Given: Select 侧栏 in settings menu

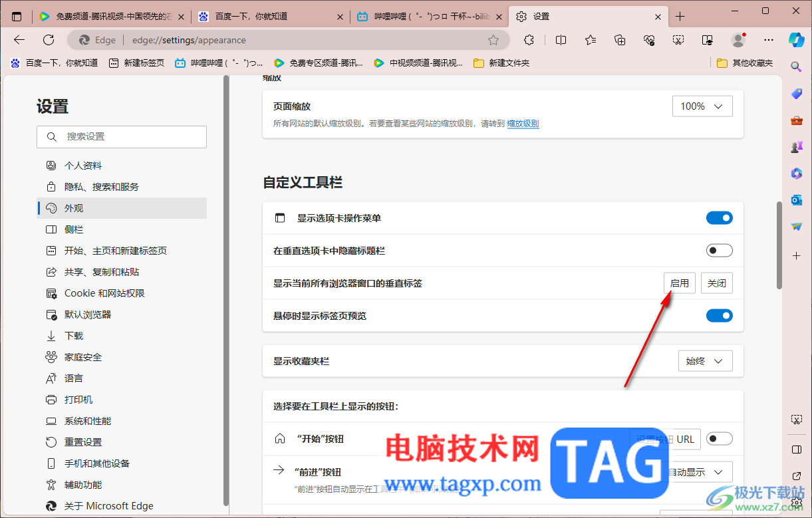Looking at the screenshot, I should pos(122,229).
